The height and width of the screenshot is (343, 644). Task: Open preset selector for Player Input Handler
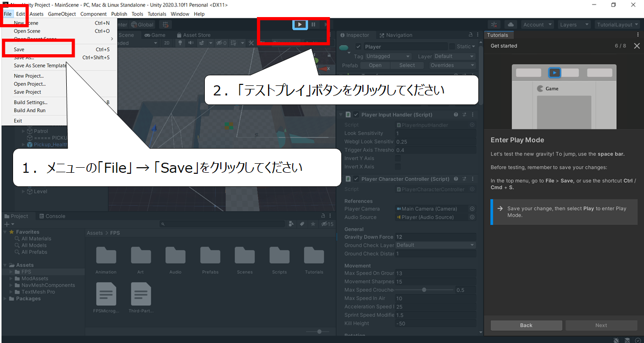click(464, 115)
